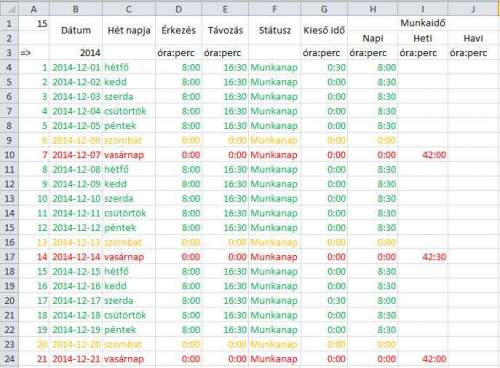Click the Kieső idő header cell
The width and height of the screenshot is (500, 368).
coord(324,30)
